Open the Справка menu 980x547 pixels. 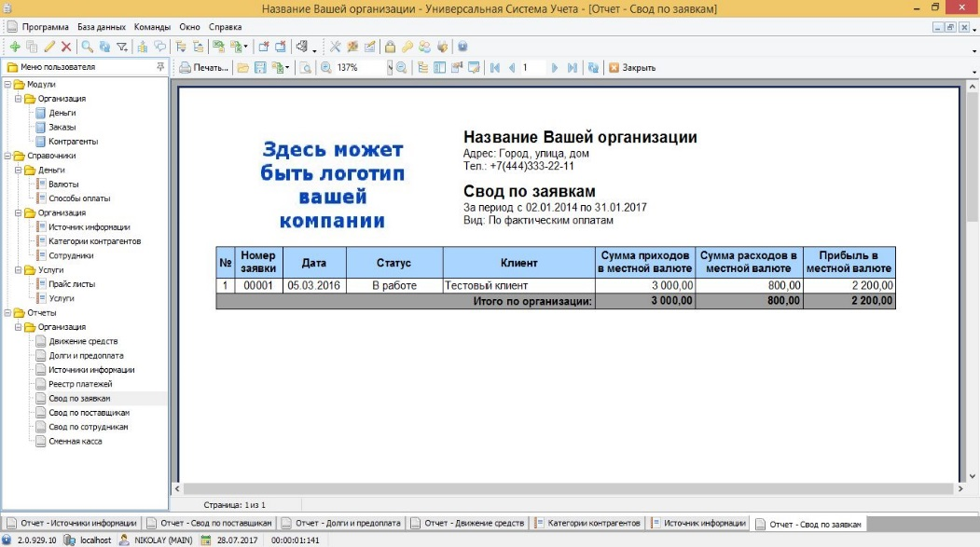point(225,27)
